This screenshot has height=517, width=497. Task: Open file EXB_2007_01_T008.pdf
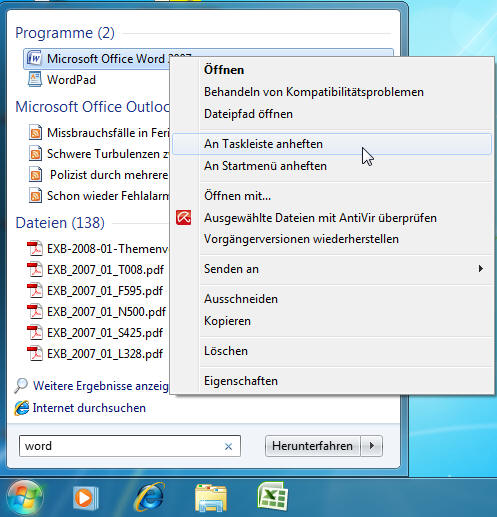tap(105, 270)
